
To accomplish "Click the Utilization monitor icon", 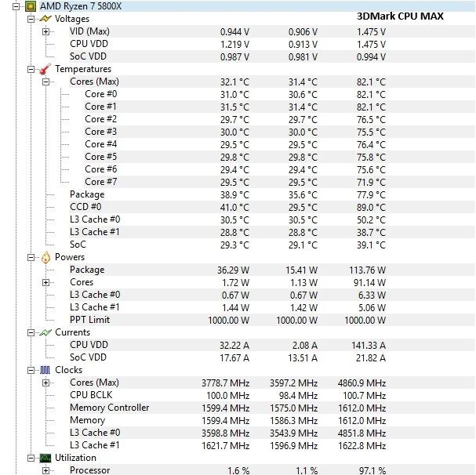I will [x=45, y=458].
